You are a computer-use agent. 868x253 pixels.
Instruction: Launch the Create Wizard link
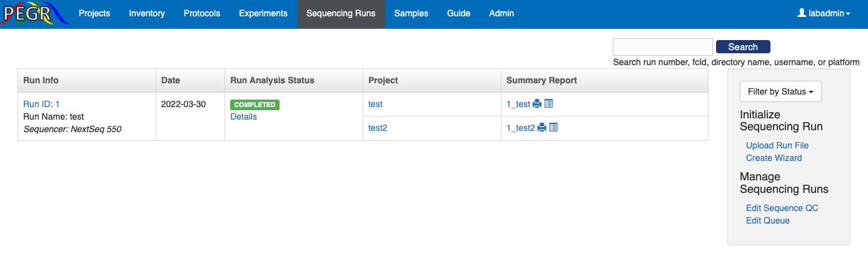(774, 158)
